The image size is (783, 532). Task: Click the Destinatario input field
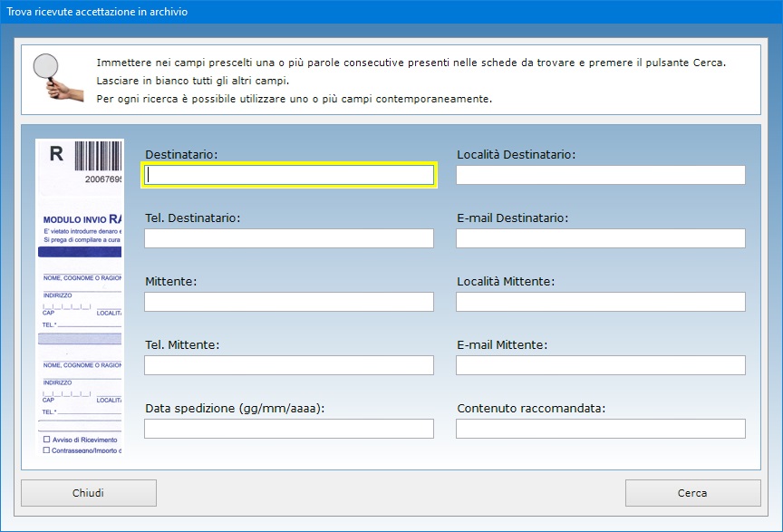point(289,175)
